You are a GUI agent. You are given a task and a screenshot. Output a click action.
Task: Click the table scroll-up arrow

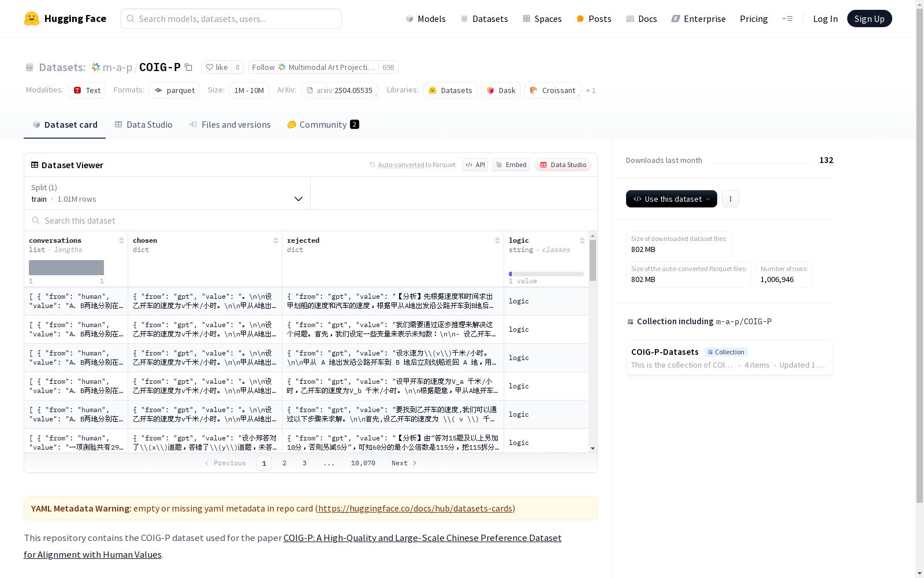[x=593, y=236]
